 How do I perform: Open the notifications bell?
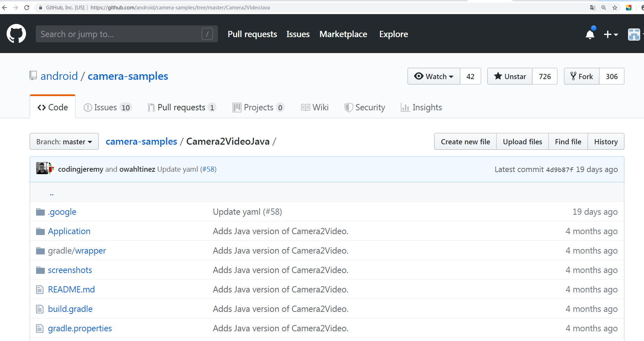(x=590, y=34)
